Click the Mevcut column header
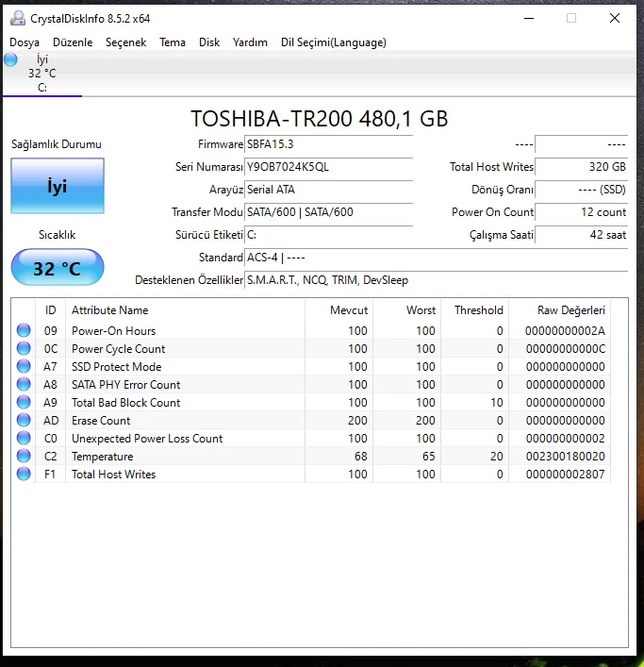This screenshot has width=644, height=667. coord(339,310)
